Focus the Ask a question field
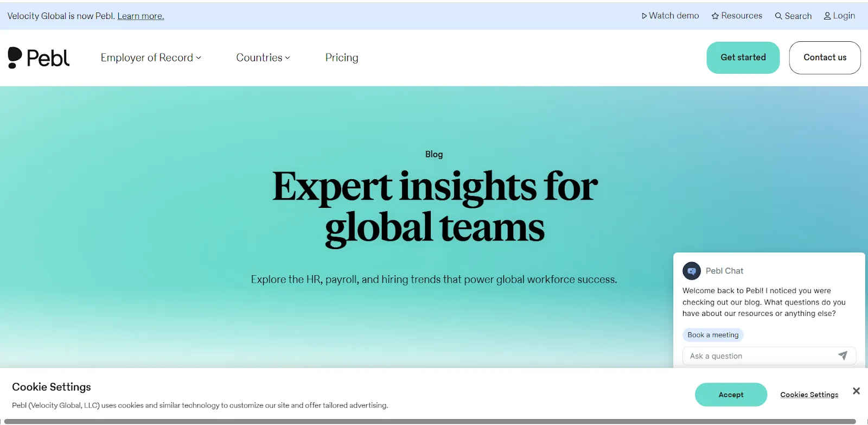Screen dimensions: 868x425 pos(769,356)
